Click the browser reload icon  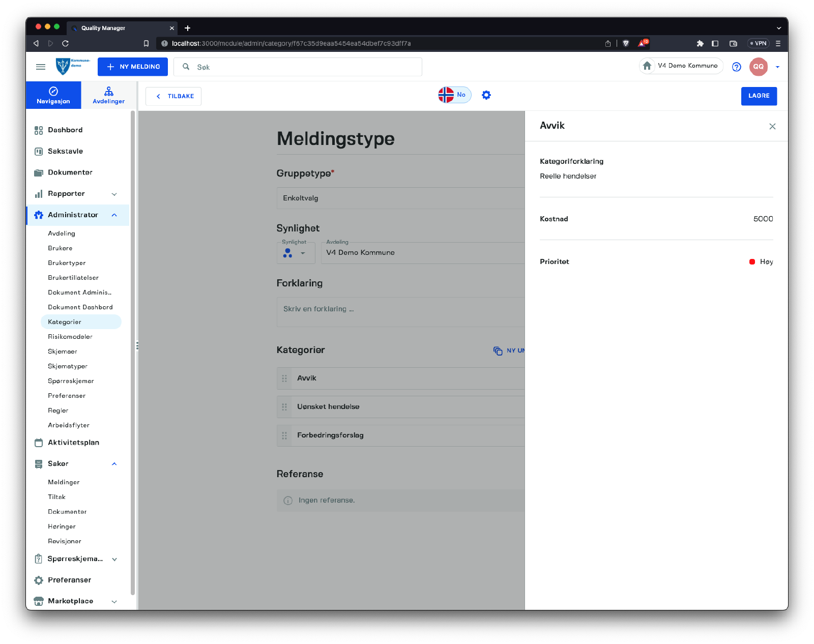click(65, 44)
